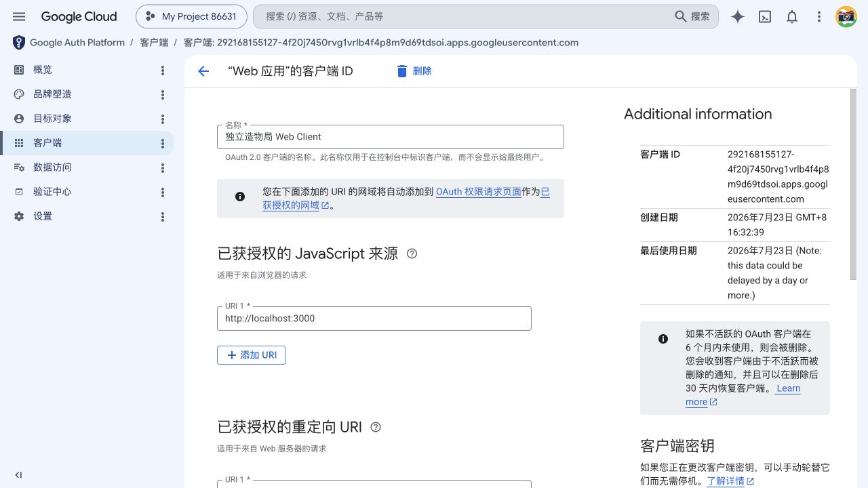Viewport: 868px width, 488px height.
Task: Open more options for 设置
Action: [163, 217]
